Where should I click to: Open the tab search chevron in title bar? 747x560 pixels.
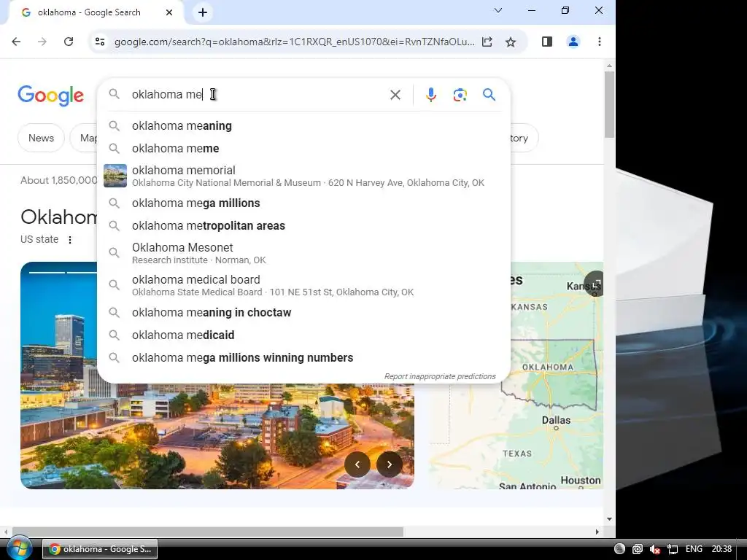(x=498, y=10)
